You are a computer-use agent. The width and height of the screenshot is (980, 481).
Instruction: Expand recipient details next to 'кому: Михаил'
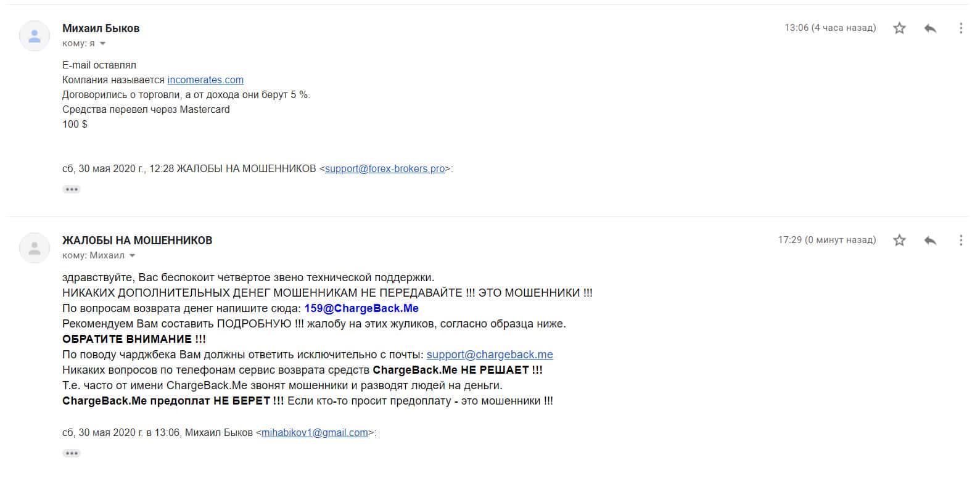tap(132, 256)
